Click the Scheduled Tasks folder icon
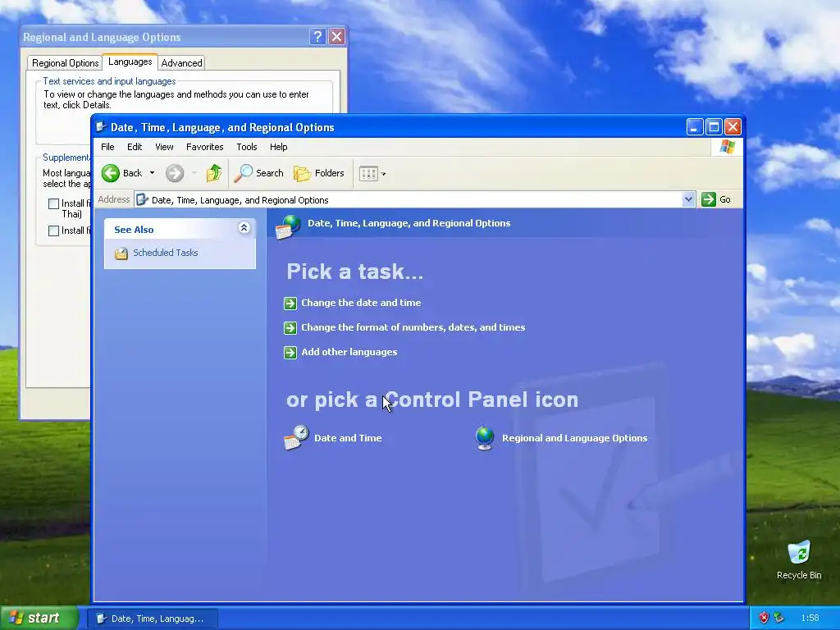Image resolution: width=840 pixels, height=630 pixels. [121, 253]
